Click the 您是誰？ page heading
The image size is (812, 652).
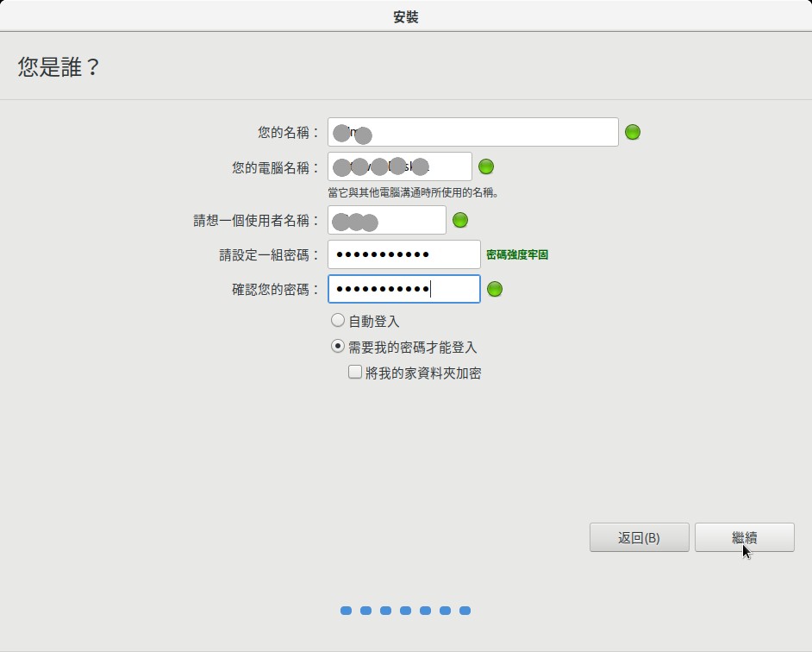tap(59, 67)
